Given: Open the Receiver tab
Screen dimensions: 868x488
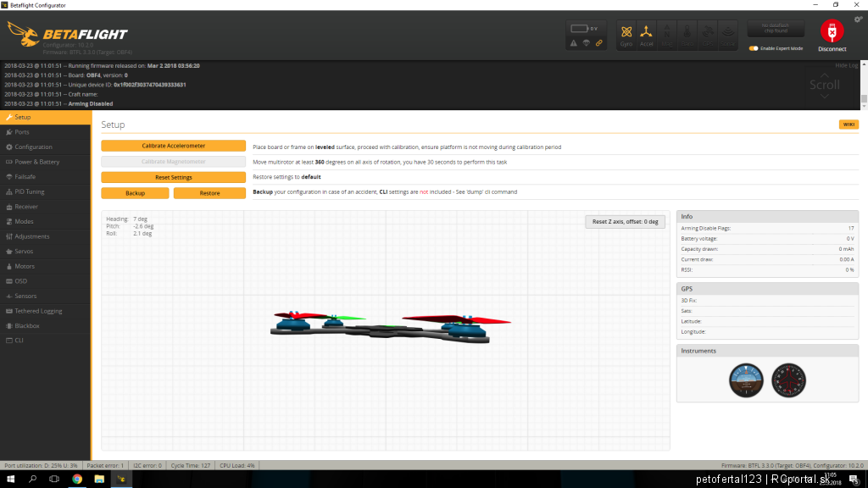Looking at the screenshot, I should click(x=46, y=207).
